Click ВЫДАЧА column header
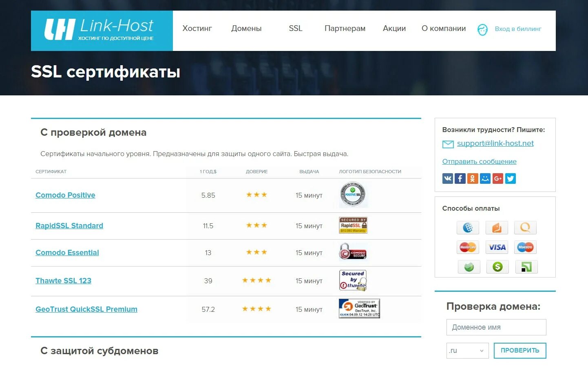The image size is (588, 368). (x=309, y=172)
